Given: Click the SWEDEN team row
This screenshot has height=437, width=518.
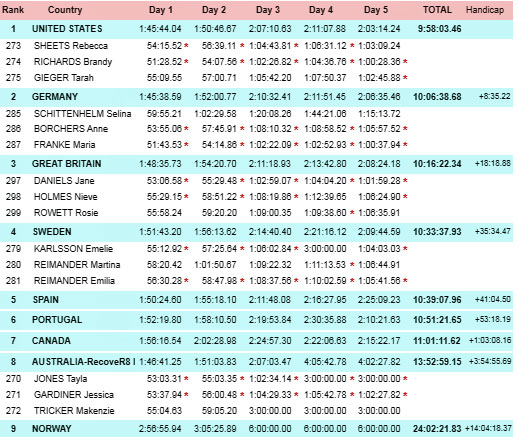Looking at the screenshot, I should (256, 232).
